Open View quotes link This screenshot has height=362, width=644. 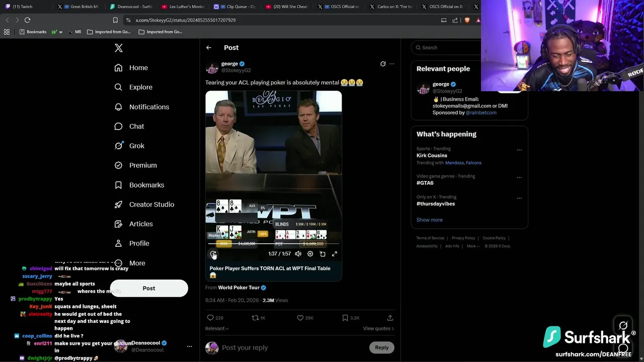point(378,328)
